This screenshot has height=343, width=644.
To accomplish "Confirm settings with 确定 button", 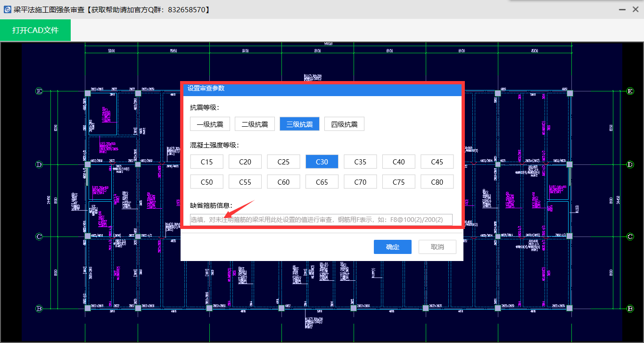I will [392, 247].
